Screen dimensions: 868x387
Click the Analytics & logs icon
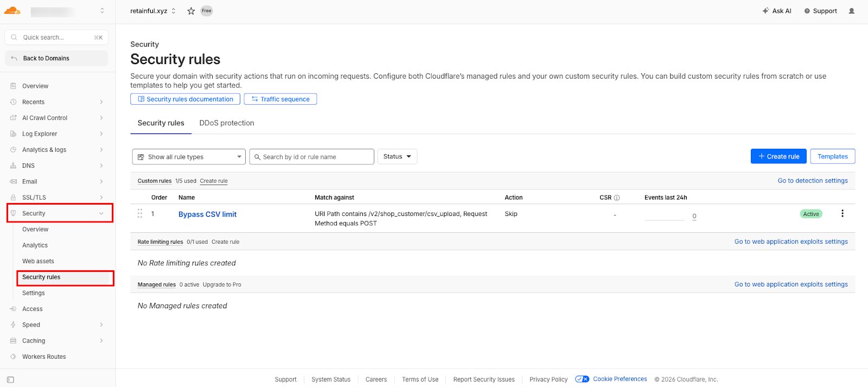click(13, 150)
